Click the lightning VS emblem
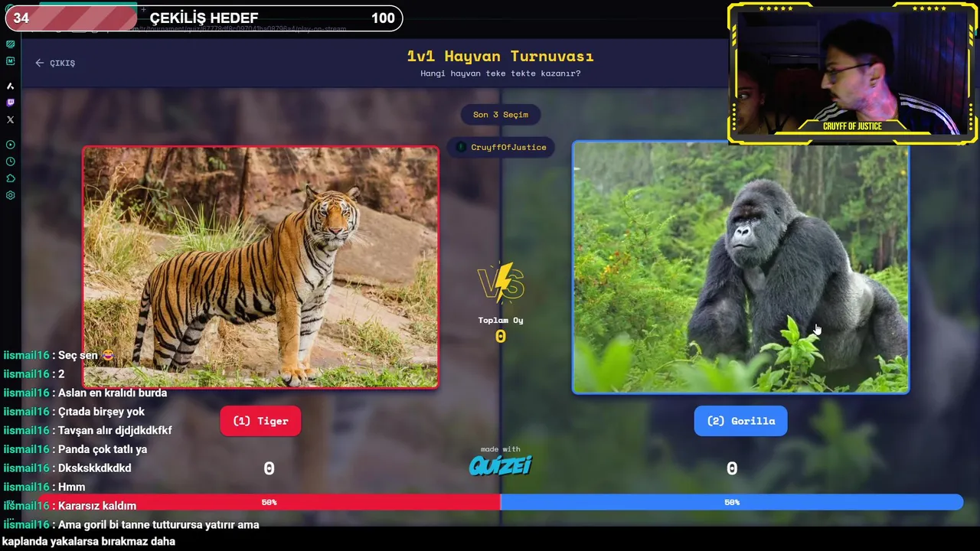Screen dimensions: 980x551 pos(501,283)
